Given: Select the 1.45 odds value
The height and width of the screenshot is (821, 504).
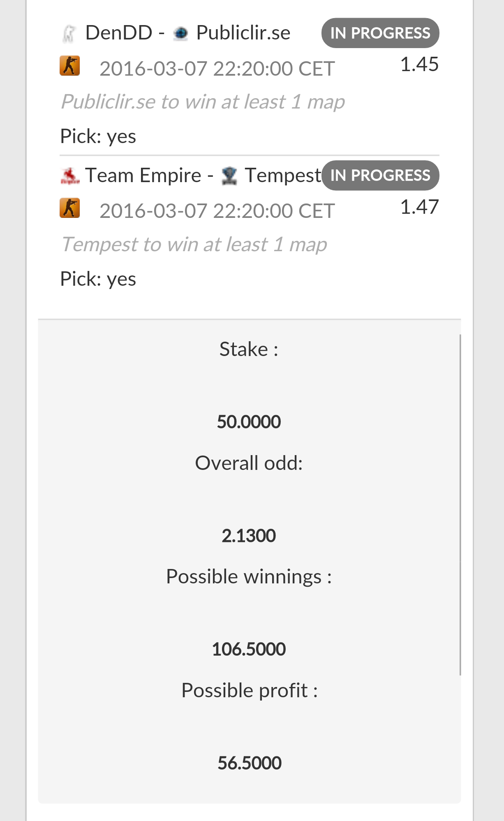Looking at the screenshot, I should point(419,65).
